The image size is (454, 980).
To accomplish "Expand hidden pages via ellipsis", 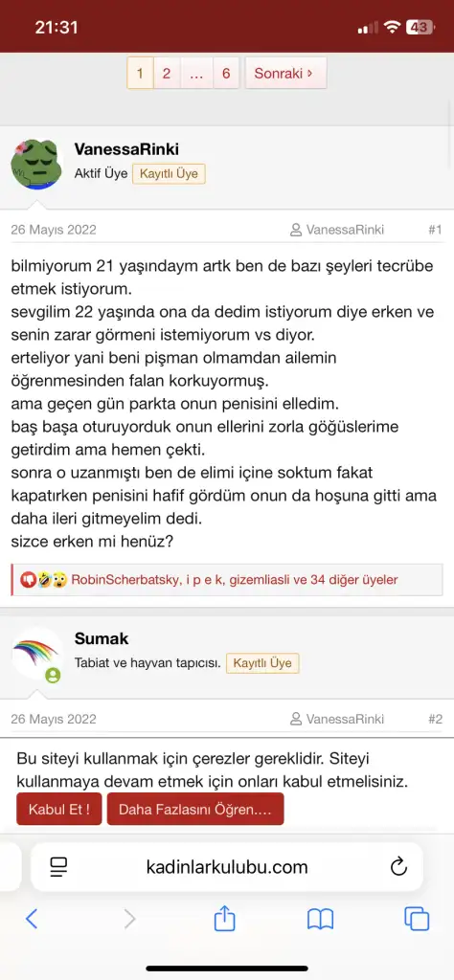I will (196, 74).
